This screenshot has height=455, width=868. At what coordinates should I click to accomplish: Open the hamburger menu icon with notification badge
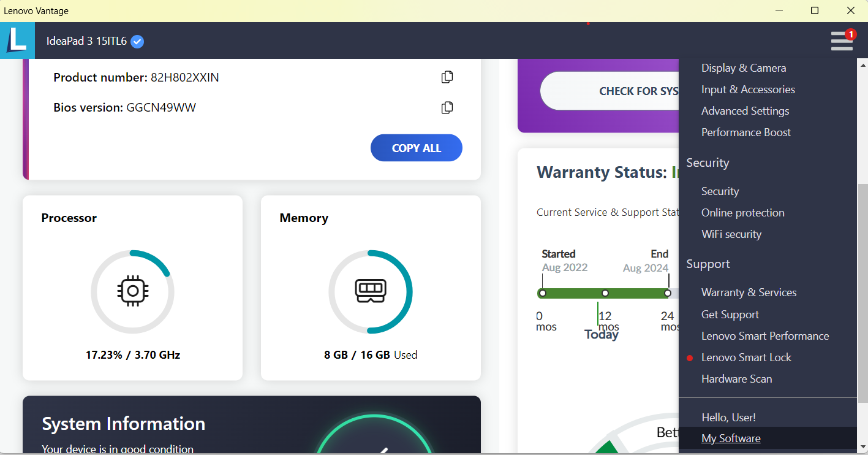point(842,40)
